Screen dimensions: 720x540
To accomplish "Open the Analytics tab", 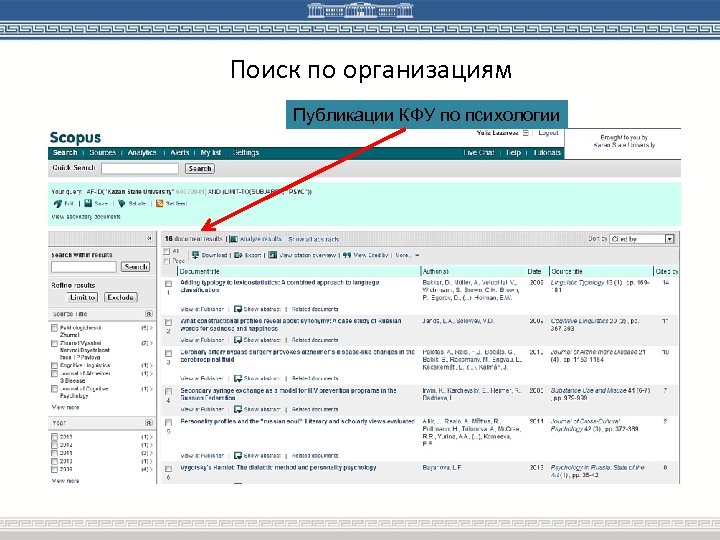I will (142, 152).
